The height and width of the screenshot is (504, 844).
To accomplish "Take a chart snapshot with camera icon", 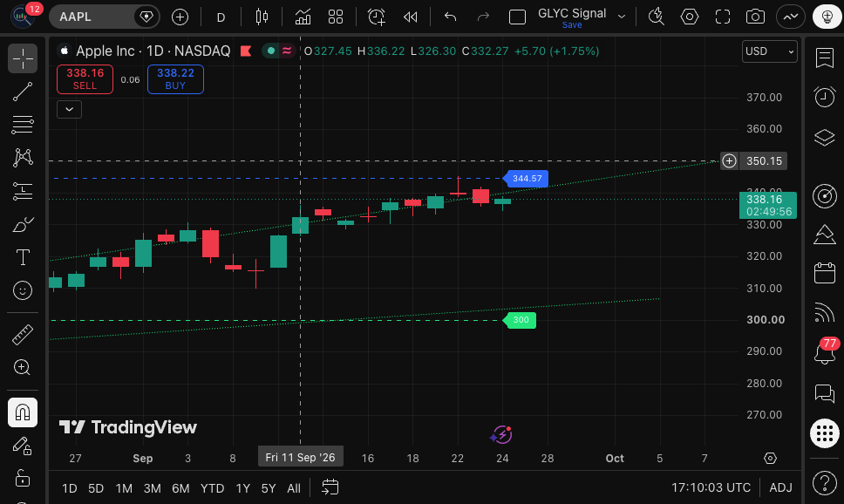I will coord(755,17).
